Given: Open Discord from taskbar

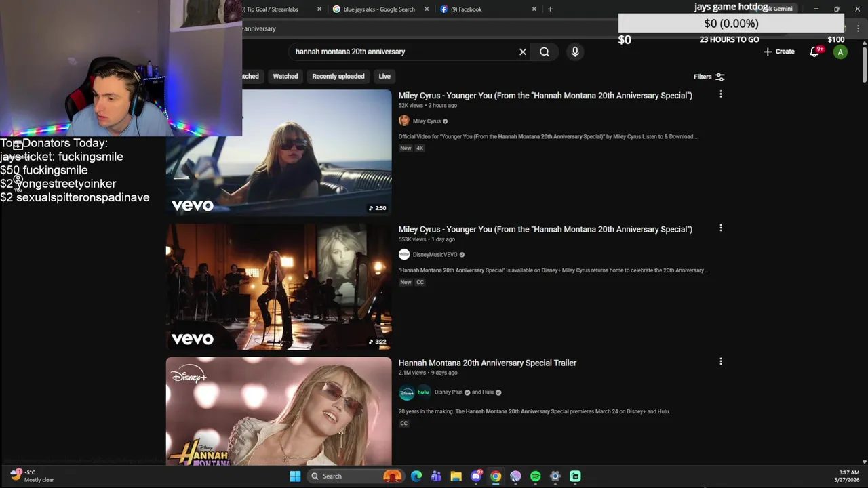Looking at the screenshot, I should point(476,476).
